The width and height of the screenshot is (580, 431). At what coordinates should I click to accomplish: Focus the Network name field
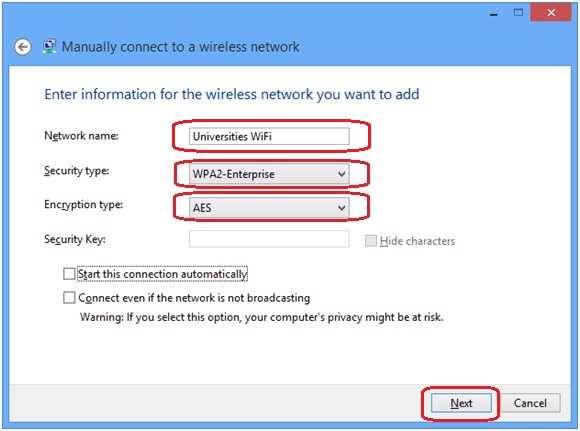click(269, 137)
